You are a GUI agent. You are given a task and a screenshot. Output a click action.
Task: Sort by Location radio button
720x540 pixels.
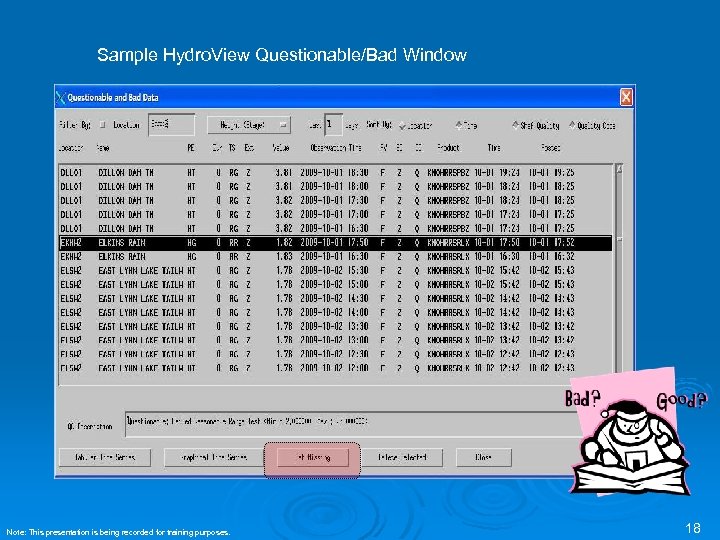(403, 125)
